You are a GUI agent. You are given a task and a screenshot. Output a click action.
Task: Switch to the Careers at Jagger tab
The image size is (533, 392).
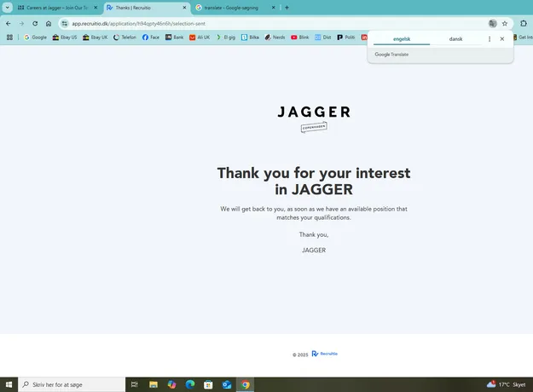click(x=57, y=8)
